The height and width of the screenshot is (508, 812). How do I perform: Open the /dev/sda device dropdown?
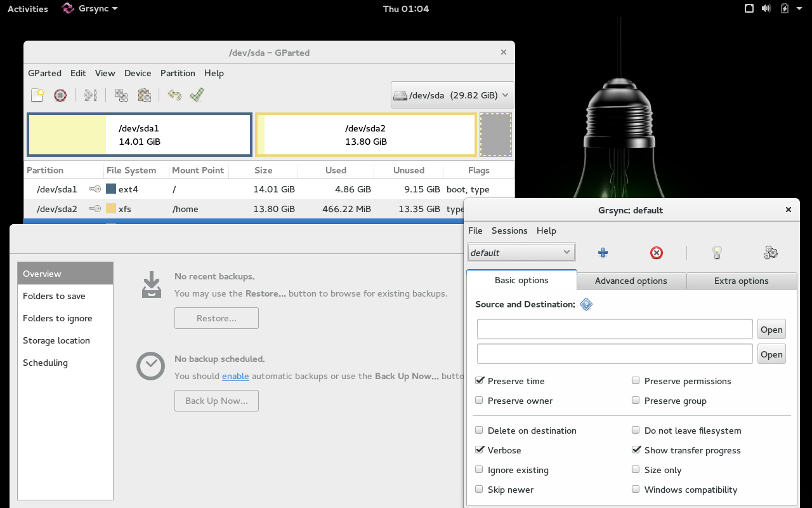[x=452, y=95]
